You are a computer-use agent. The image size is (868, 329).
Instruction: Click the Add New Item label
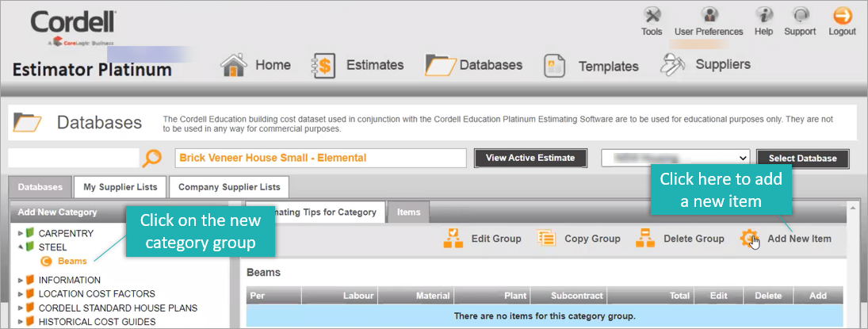(799, 239)
